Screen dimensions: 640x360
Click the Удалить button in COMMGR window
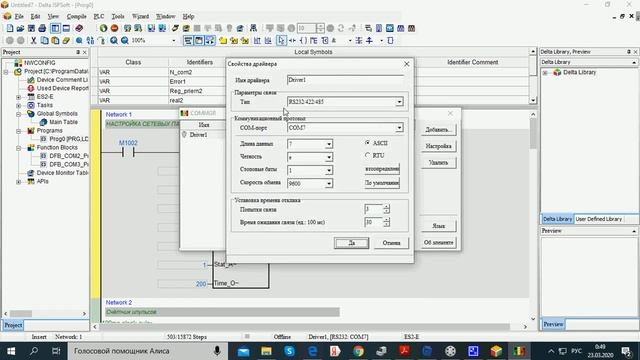[438, 162]
